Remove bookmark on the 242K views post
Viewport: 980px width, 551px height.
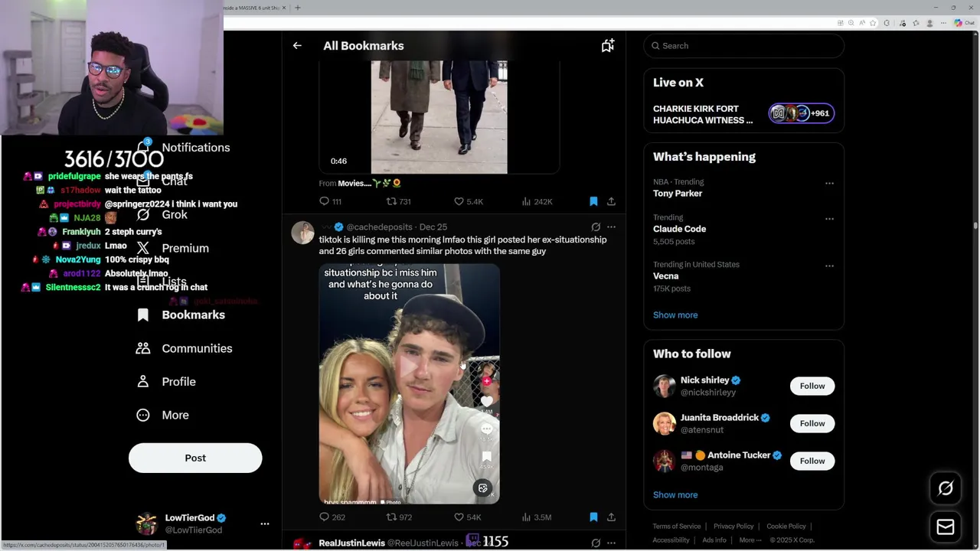[593, 201]
